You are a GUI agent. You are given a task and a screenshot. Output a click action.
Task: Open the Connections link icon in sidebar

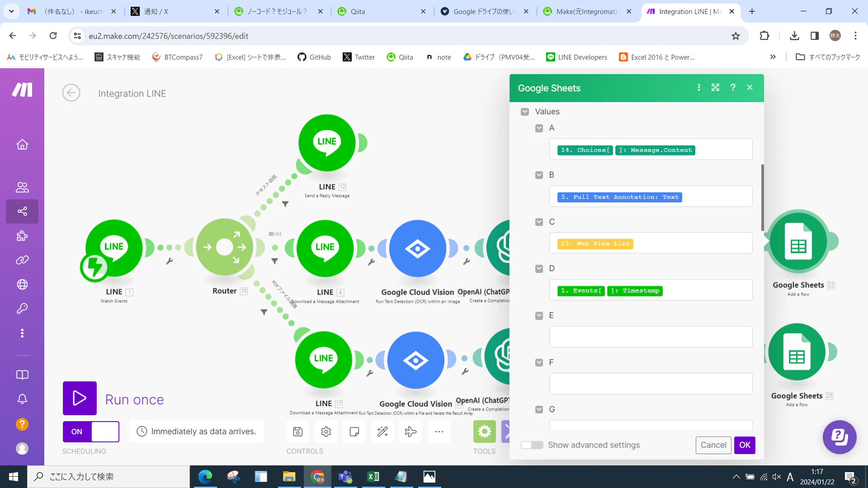[22, 260]
